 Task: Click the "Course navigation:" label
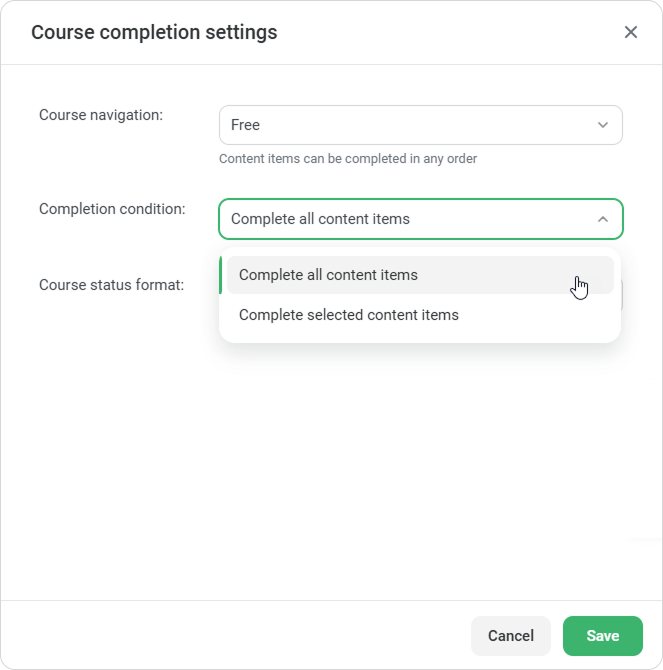coord(100,115)
